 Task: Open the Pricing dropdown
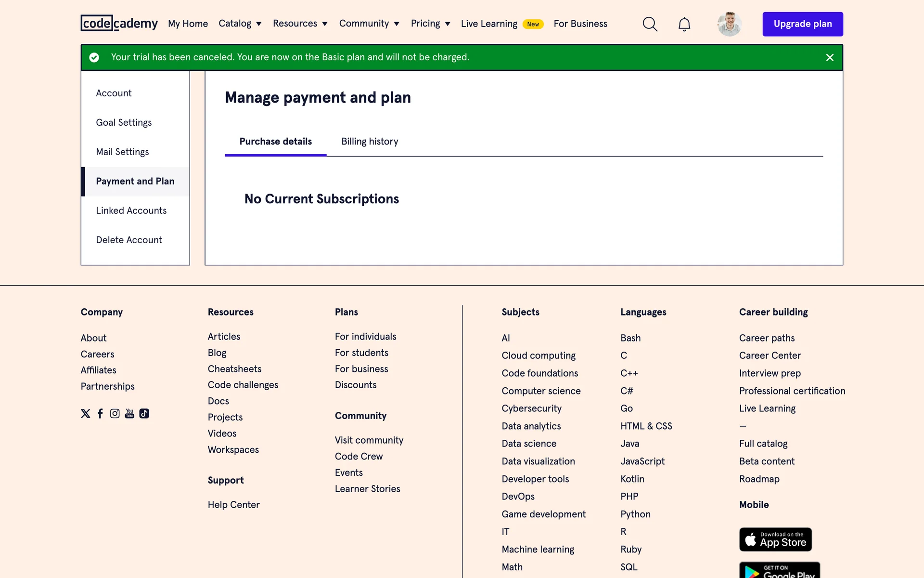pos(430,24)
